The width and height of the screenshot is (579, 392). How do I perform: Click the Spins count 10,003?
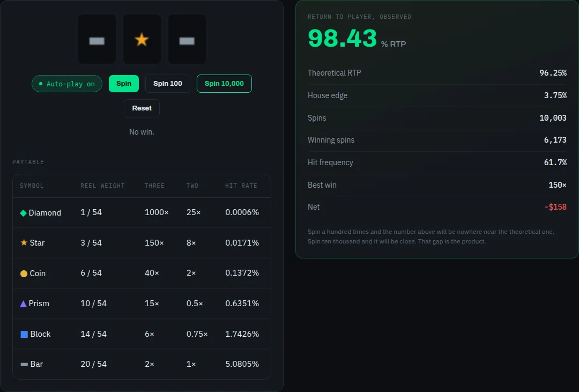coord(553,118)
